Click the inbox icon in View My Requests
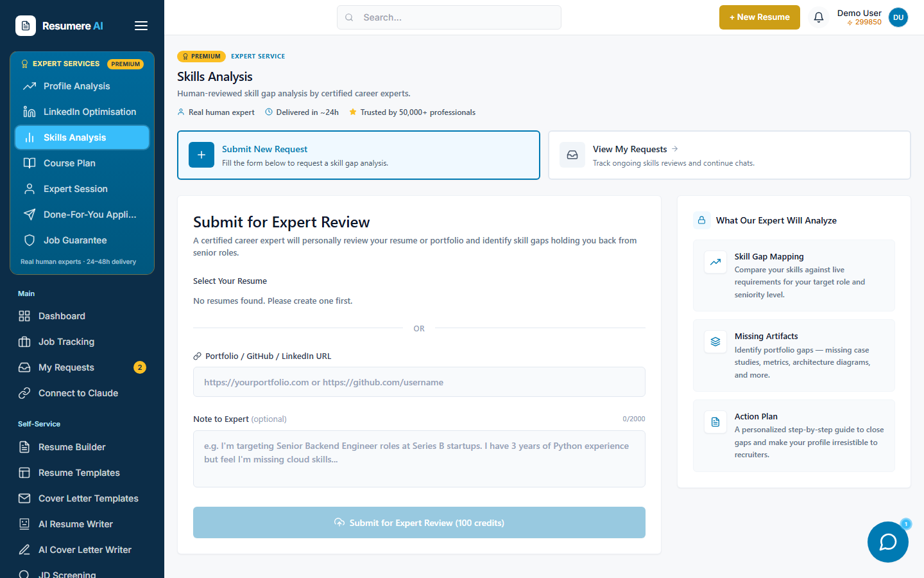Viewport: 924px width, 578px height. click(572, 155)
